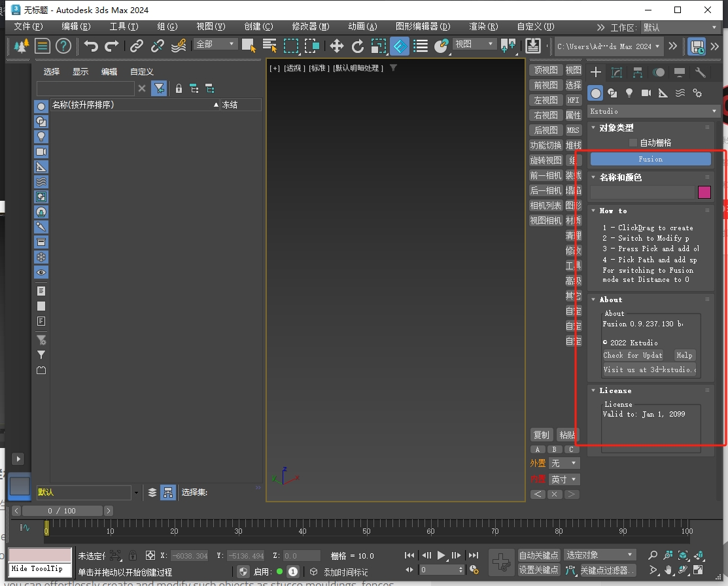728x586 pixels.
Task: Select the Helpers category icon
Action: (x=663, y=94)
